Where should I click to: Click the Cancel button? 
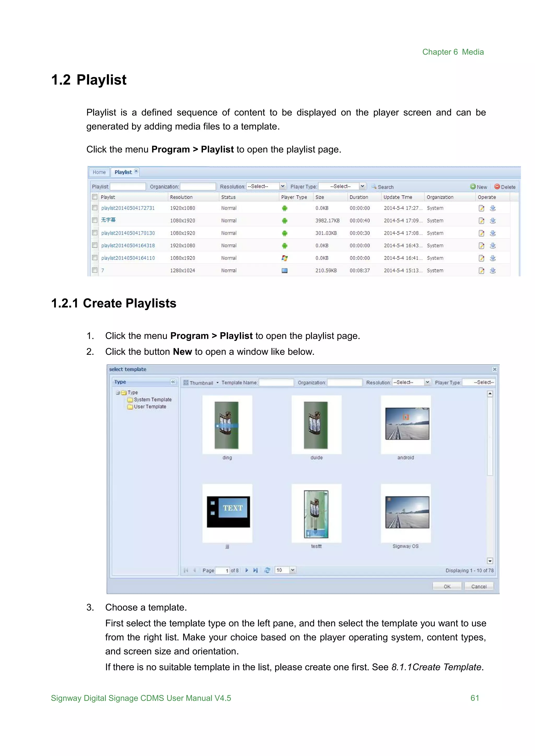point(479,586)
